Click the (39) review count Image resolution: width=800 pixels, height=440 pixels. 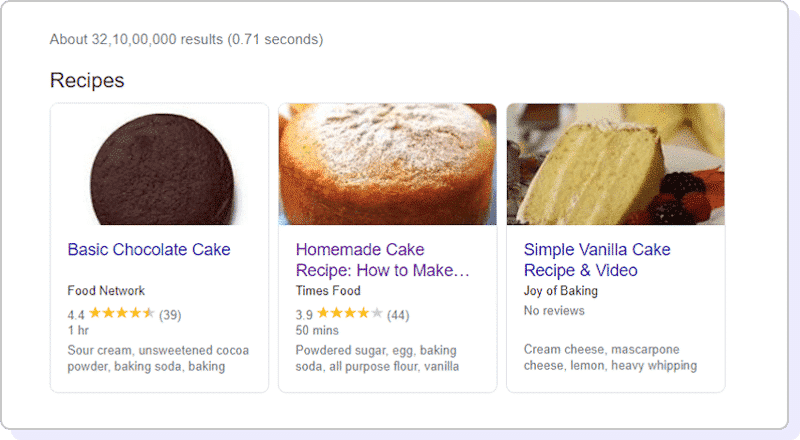click(x=170, y=314)
